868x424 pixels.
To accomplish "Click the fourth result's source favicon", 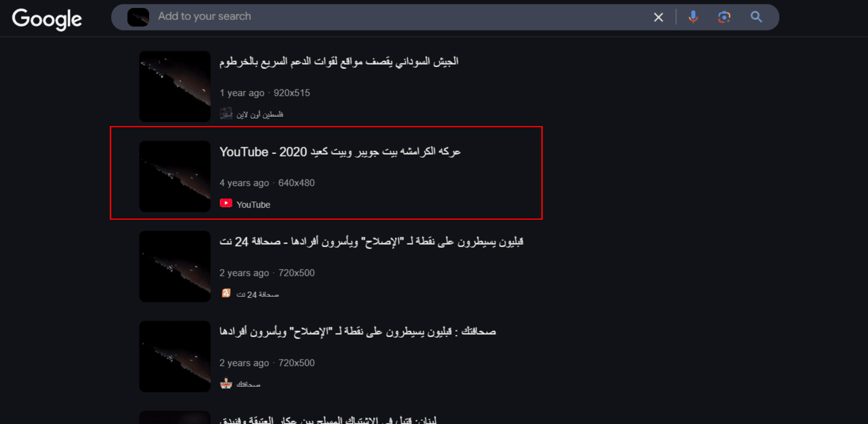I will coord(226,384).
